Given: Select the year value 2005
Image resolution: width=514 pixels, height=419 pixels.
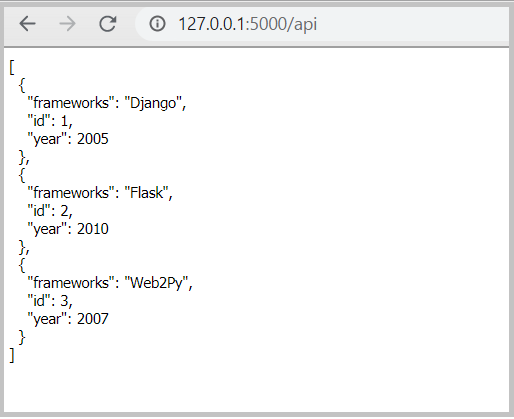Looking at the screenshot, I should [93, 139].
